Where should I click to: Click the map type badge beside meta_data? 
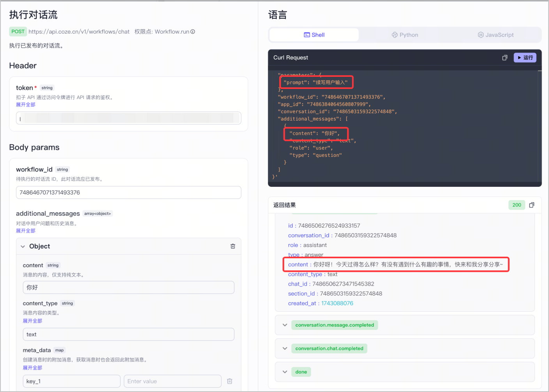(x=59, y=350)
